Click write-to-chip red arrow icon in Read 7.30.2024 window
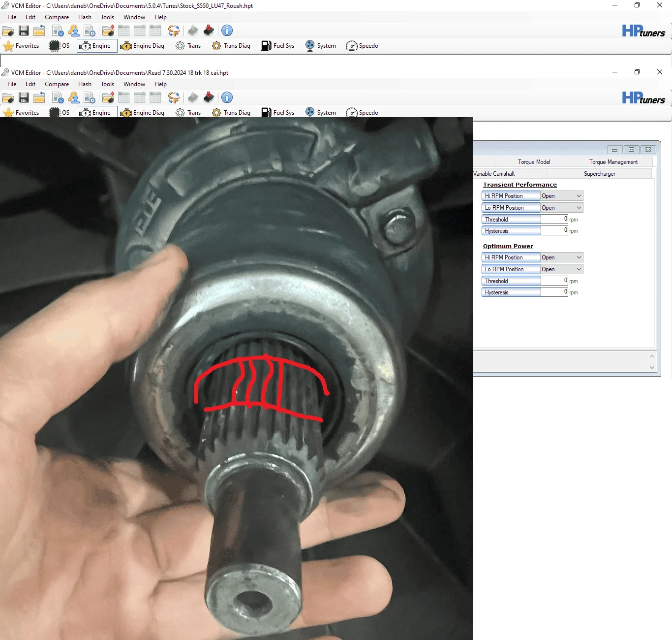The image size is (672, 640). (209, 97)
